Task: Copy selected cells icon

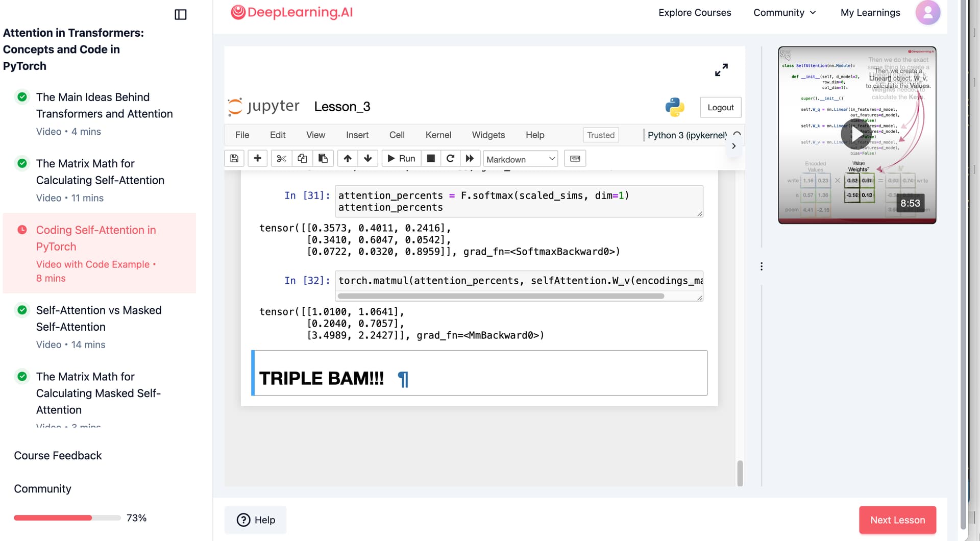Action: [x=302, y=158]
